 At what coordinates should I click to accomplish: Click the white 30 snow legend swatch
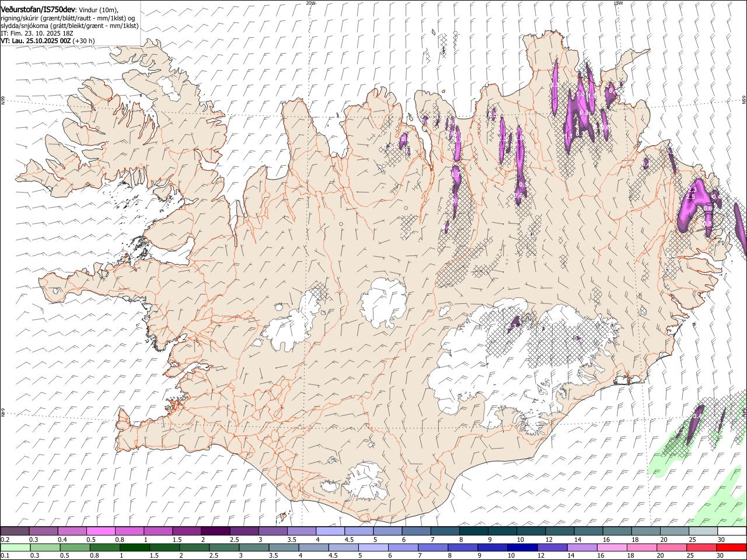click(732, 531)
